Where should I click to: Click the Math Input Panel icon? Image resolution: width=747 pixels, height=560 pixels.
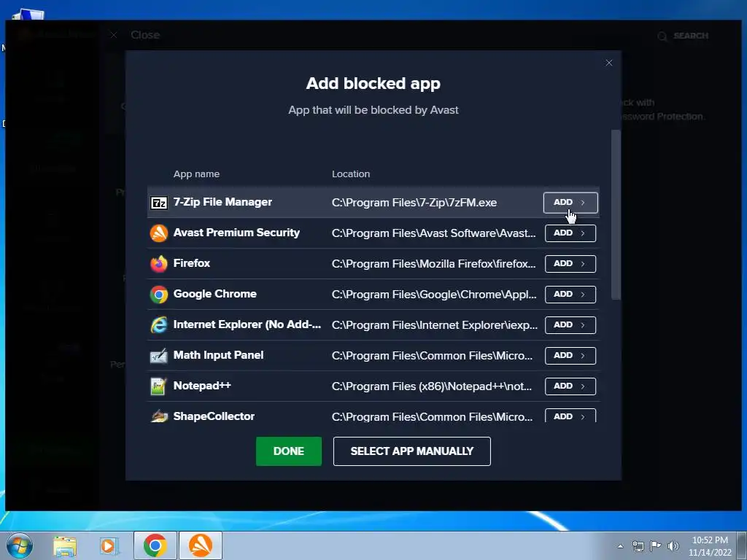(159, 356)
